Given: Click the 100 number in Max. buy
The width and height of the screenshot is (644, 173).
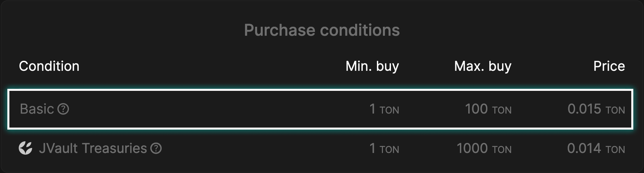Looking at the screenshot, I should [476, 109].
